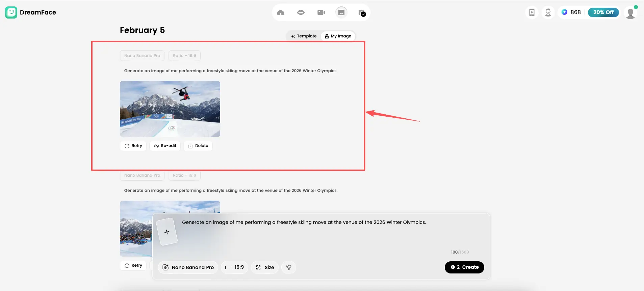Viewport: 644px width, 291px height.
Task: Open the lip sync (lips) tool
Action: pos(301,13)
